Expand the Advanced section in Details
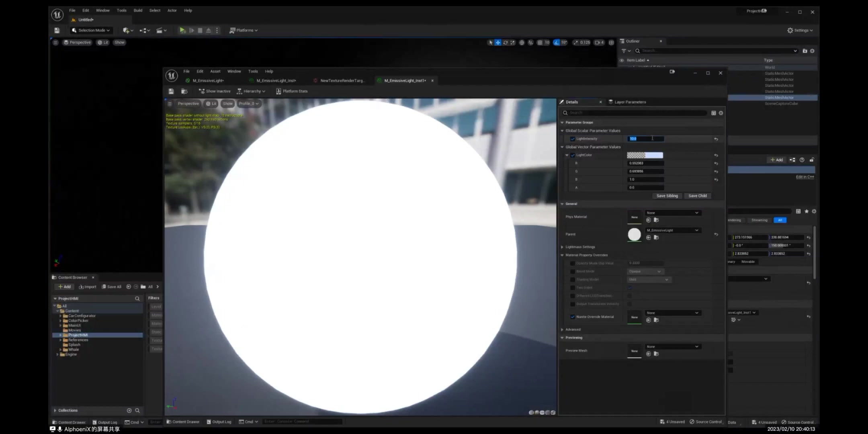868x434 pixels. (x=562, y=330)
